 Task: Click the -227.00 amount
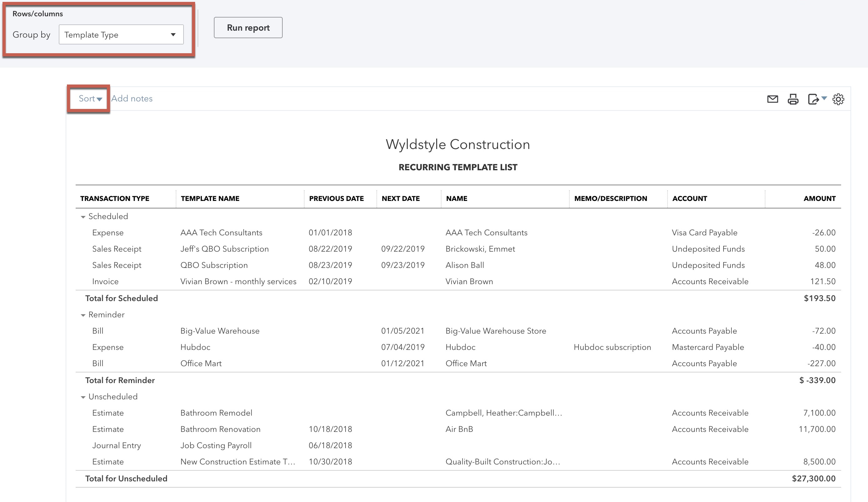tap(821, 363)
